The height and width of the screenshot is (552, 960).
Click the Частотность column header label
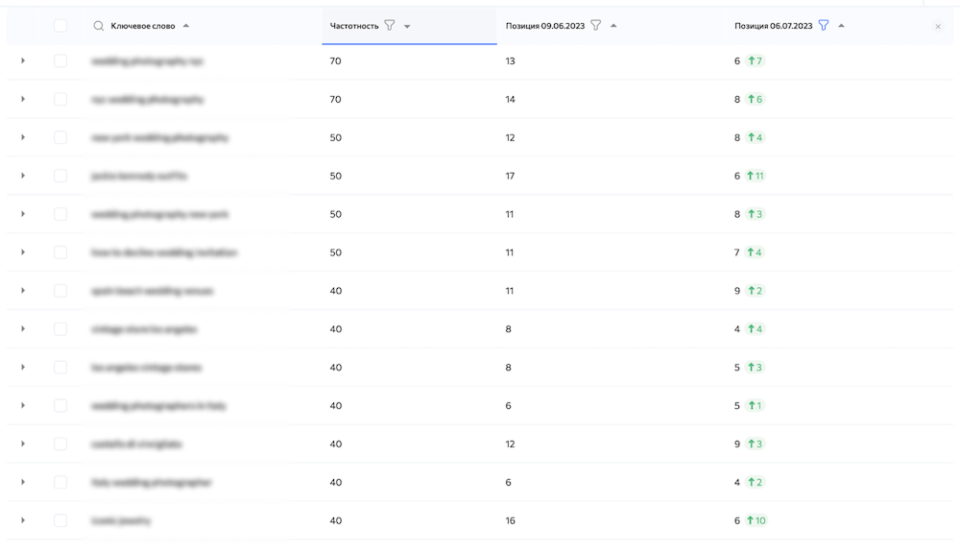coord(354,26)
